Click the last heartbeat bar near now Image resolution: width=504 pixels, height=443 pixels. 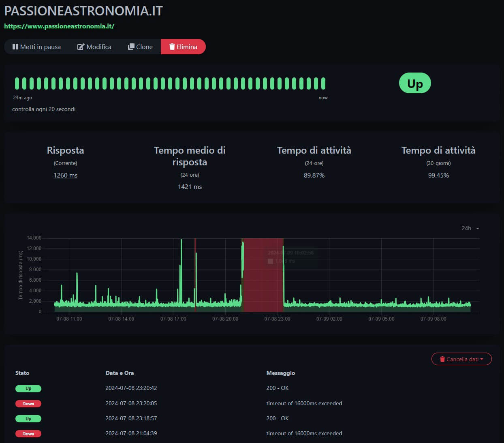click(x=323, y=83)
